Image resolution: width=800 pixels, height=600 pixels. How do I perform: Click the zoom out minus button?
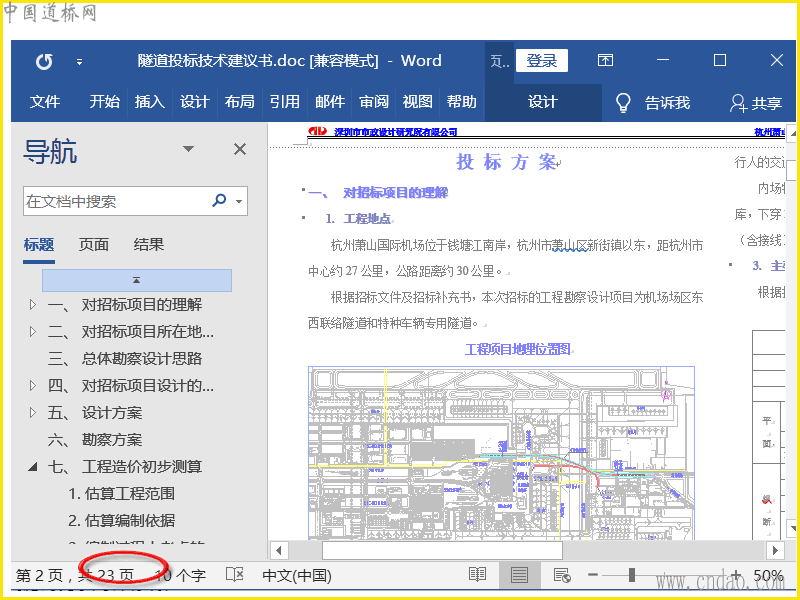(593, 576)
